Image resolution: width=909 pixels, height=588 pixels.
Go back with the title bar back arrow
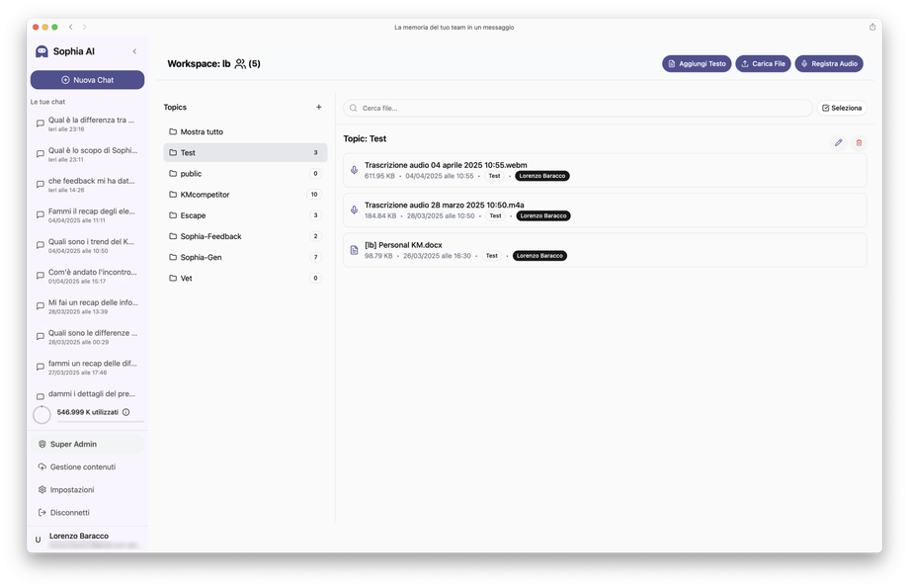coord(71,27)
